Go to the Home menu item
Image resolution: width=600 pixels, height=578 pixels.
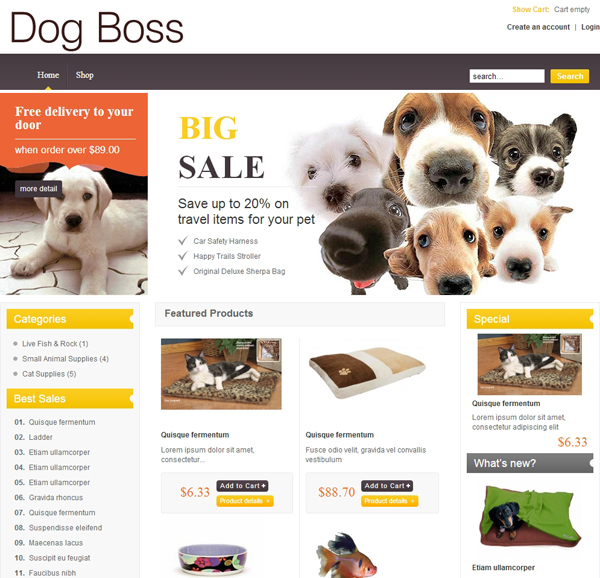tap(48, 75)
